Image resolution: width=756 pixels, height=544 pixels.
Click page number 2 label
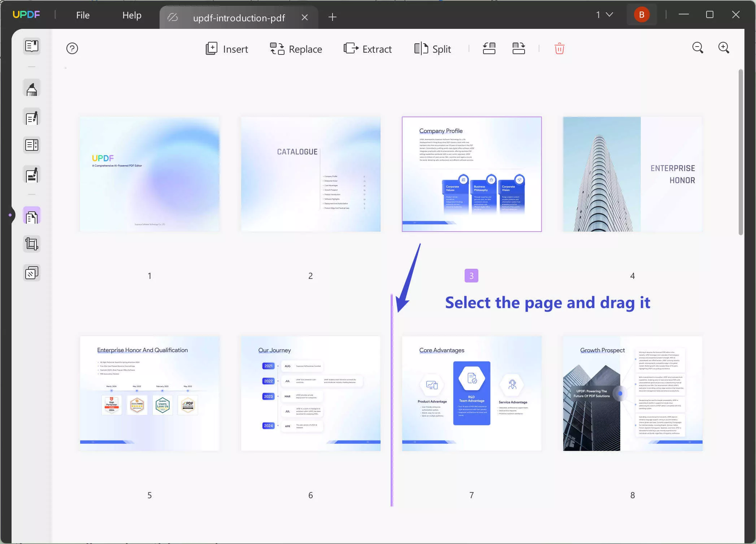tap(310, 276)
